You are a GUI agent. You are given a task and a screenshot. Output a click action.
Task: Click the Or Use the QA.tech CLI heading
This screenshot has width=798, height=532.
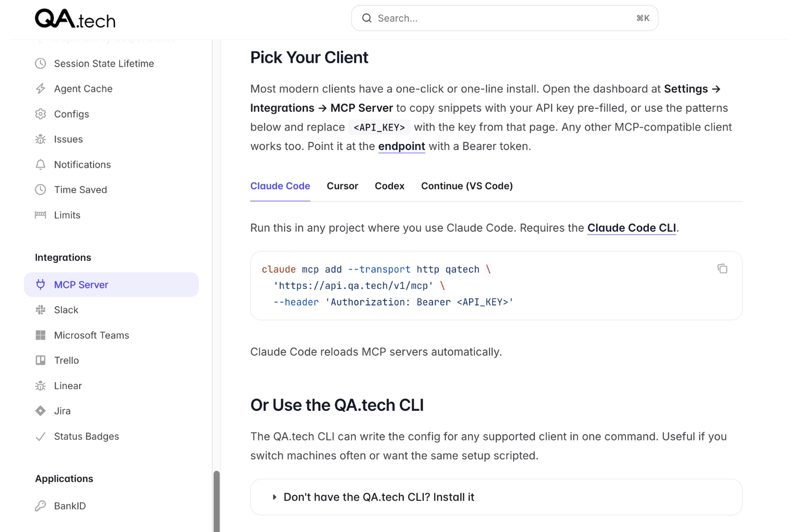(x=337, y=405)
